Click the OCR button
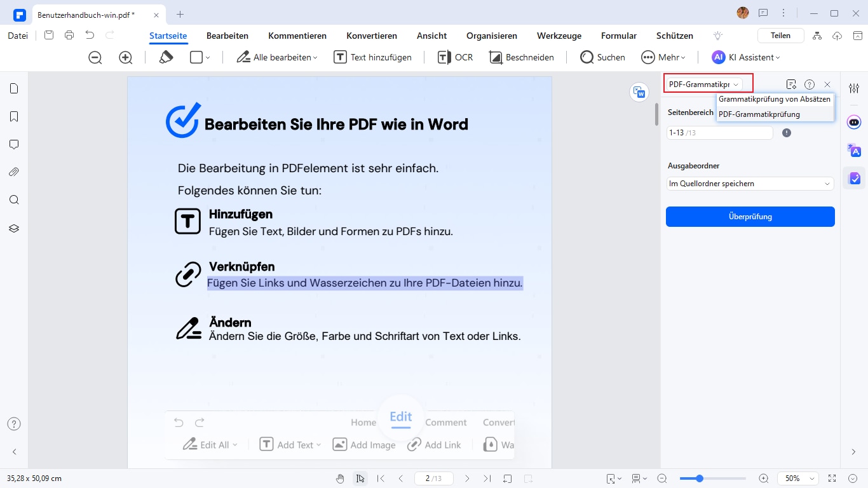The height and width of the screenshot is (488, 868). click(x=455, y=57)
